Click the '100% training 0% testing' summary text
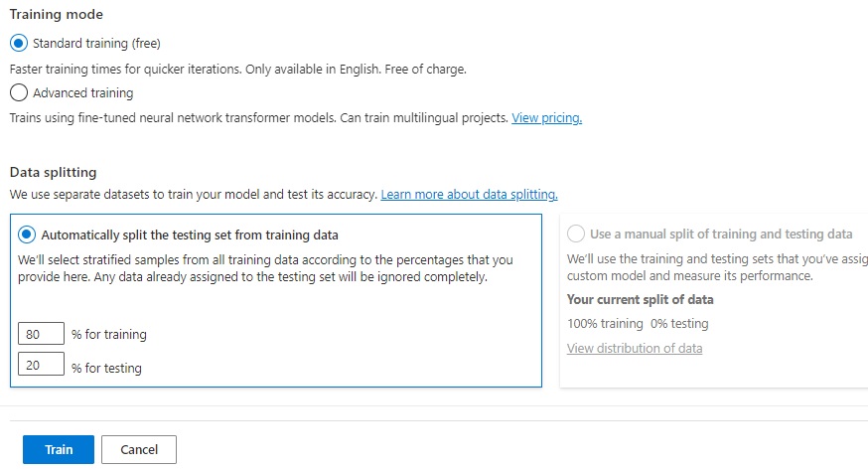 click(x=637, y=324)
